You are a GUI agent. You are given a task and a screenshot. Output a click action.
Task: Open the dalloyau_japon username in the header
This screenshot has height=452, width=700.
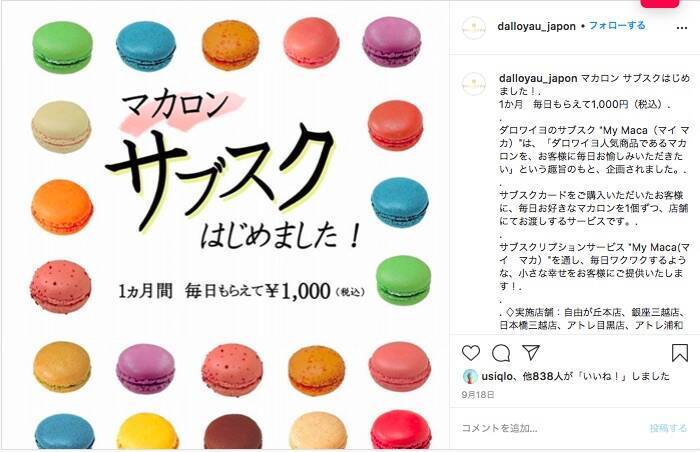[536, 26]
